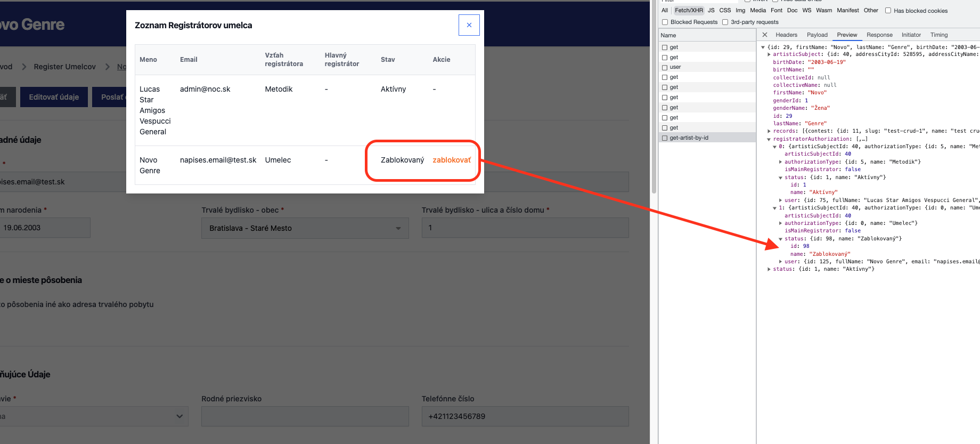Tick the Blocked Requests checkbox
The height and width of the screenshot is (444, 980).
pyautogui.click(x=665, y=22)
